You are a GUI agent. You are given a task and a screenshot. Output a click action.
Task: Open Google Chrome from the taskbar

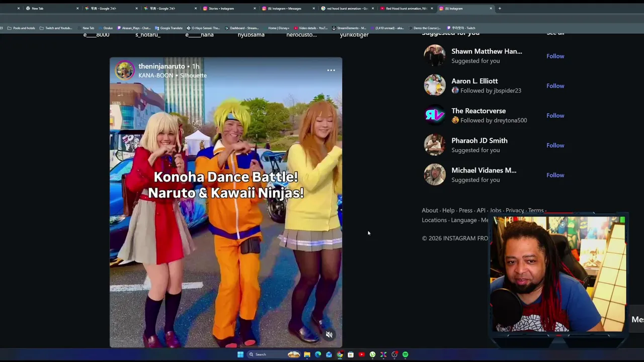[x=340, y=354]
